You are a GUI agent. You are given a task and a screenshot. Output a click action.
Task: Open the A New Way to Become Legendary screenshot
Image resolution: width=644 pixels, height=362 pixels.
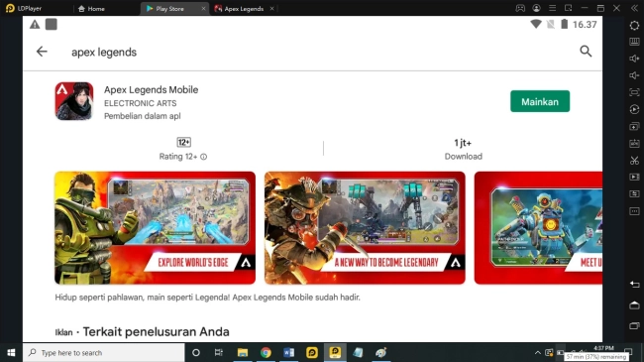[365, 228]
